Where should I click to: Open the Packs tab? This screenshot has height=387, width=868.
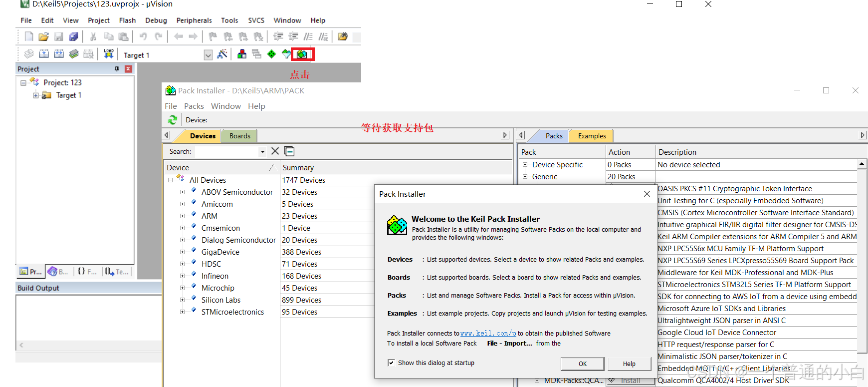click(554, 136)
